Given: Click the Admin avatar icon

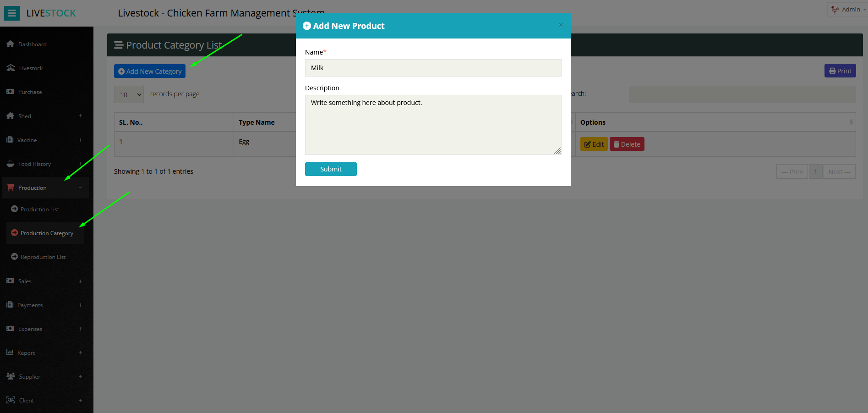Looking at the screenshot, I should point(835,10).
